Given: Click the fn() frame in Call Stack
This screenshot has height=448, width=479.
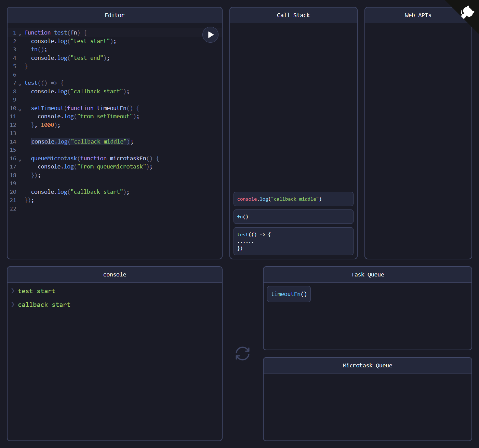Looking at the screenshot, I should (x=293, y=217).
